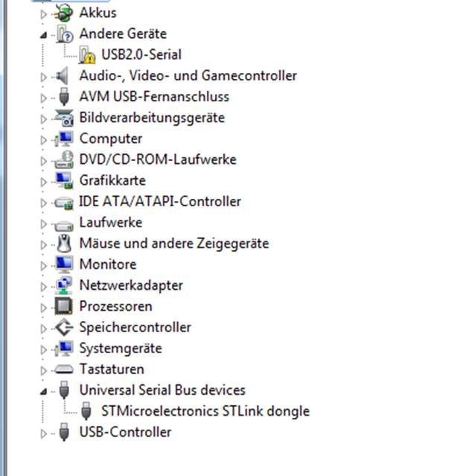The image size is (457, 476).
Task: Expand the USB-Controller category
Action: point(44,434)
